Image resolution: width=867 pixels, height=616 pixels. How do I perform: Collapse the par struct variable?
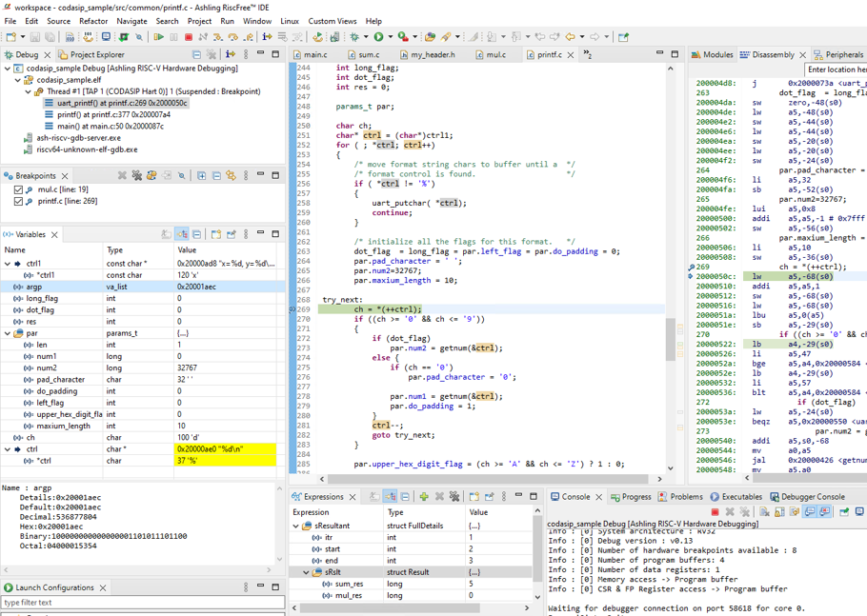click(x=8, y=333)
